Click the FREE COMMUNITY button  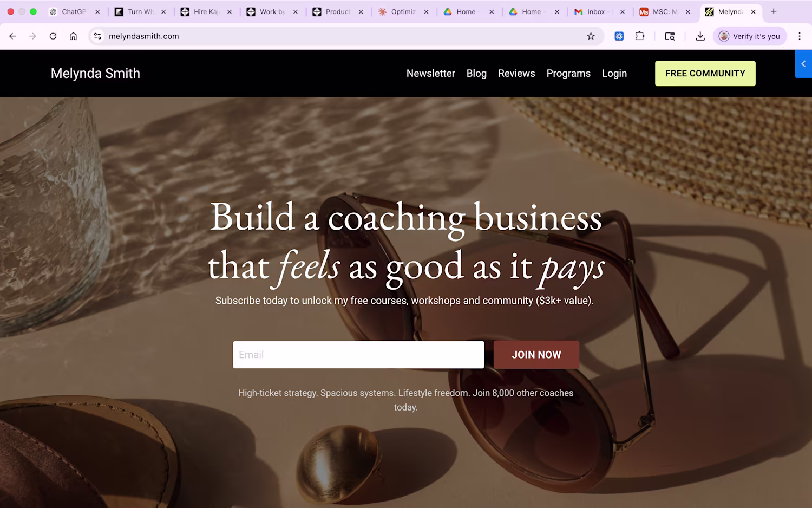coord(705,73)
